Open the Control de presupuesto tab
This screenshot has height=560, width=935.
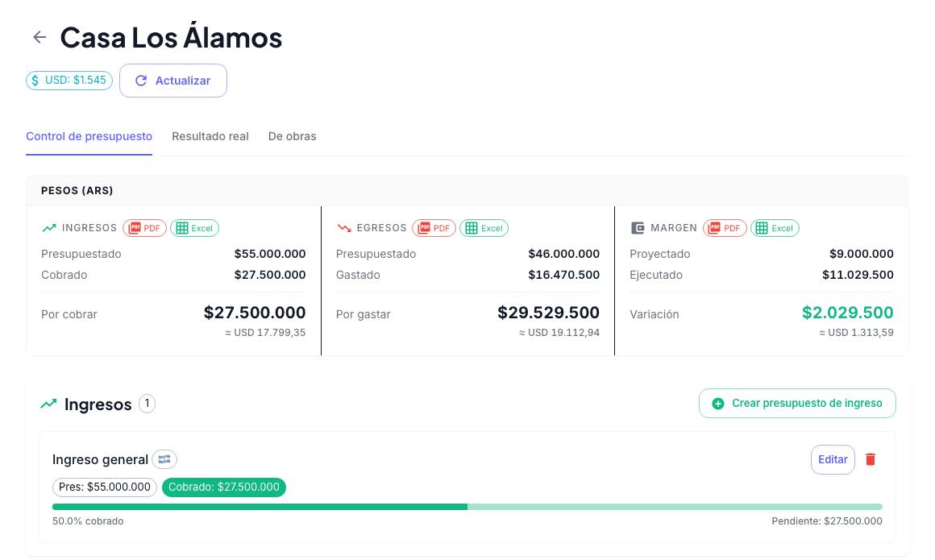(89, 136)
